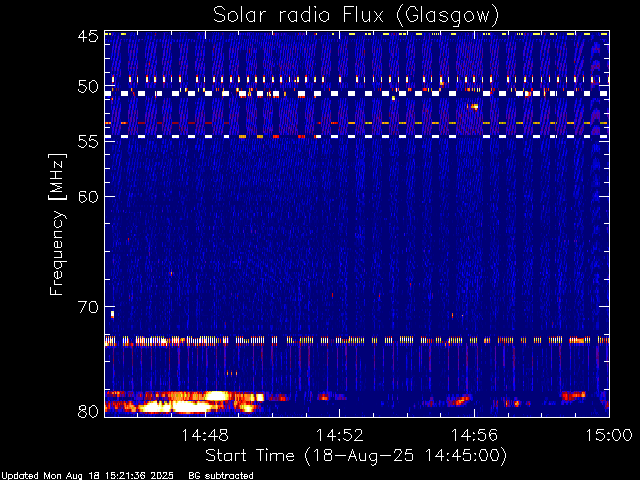Click the 'Solar radio Flux (Glasgow)' title
The height and width of the screenshot is (480, 640).
point(356,16)
